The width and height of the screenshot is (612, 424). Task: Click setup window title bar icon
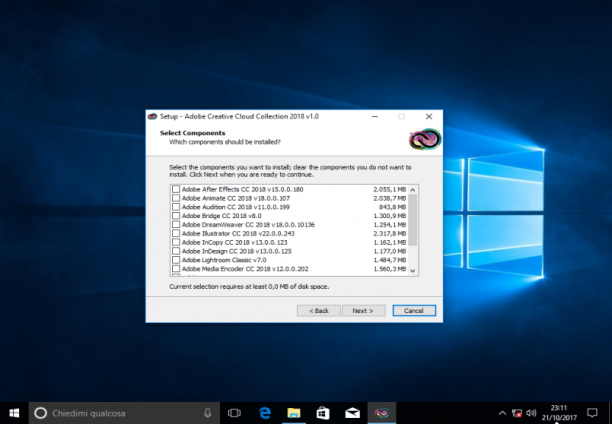(153, 116)
